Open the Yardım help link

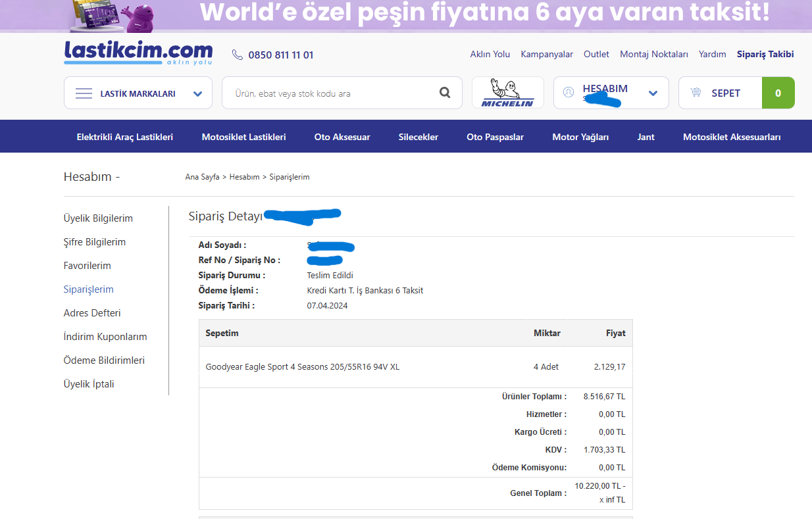point(712,54)
